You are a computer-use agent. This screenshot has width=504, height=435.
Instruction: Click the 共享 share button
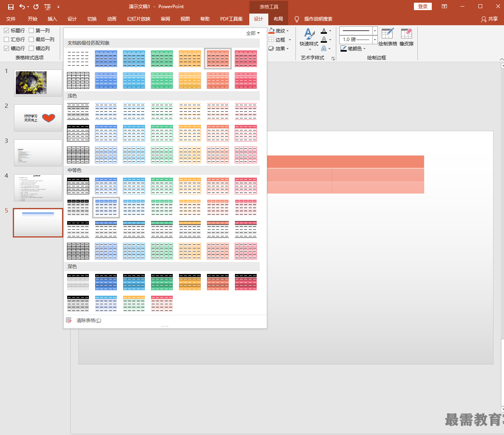pos(489,19)
